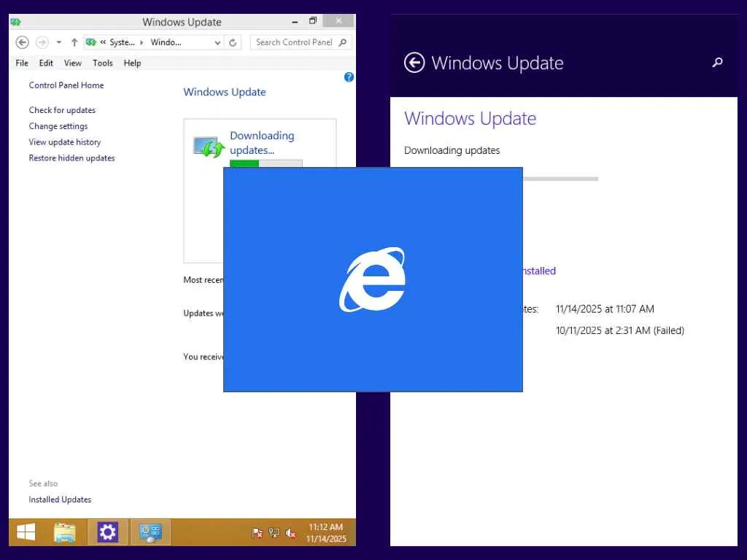Open PC settings gear icon on taskbar
The width and height of the screenshot is (747, 560).
click(x=108, y=532)
